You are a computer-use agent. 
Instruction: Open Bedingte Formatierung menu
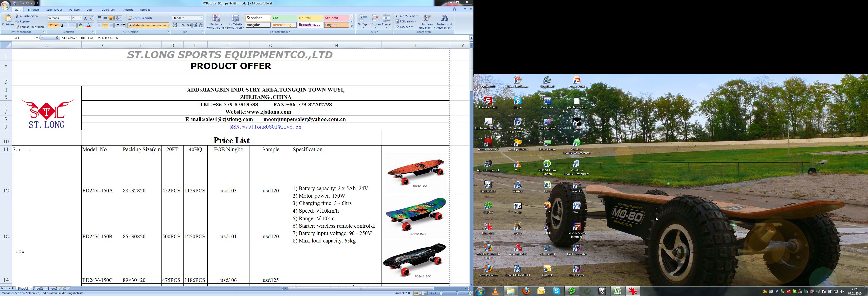(216, 22)
